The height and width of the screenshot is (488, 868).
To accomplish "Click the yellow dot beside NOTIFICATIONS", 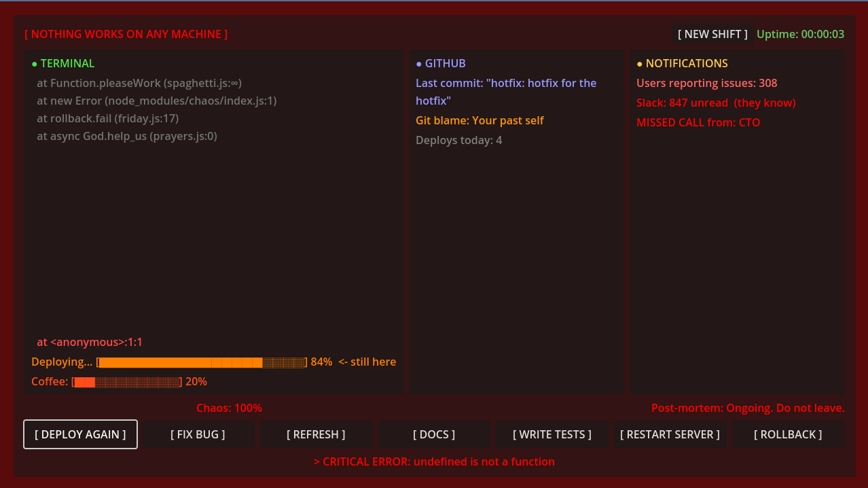I will [640, 64].
